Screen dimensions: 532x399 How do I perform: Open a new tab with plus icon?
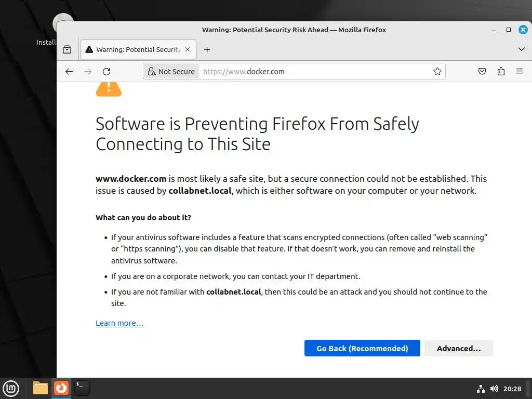tap(207, 50)
